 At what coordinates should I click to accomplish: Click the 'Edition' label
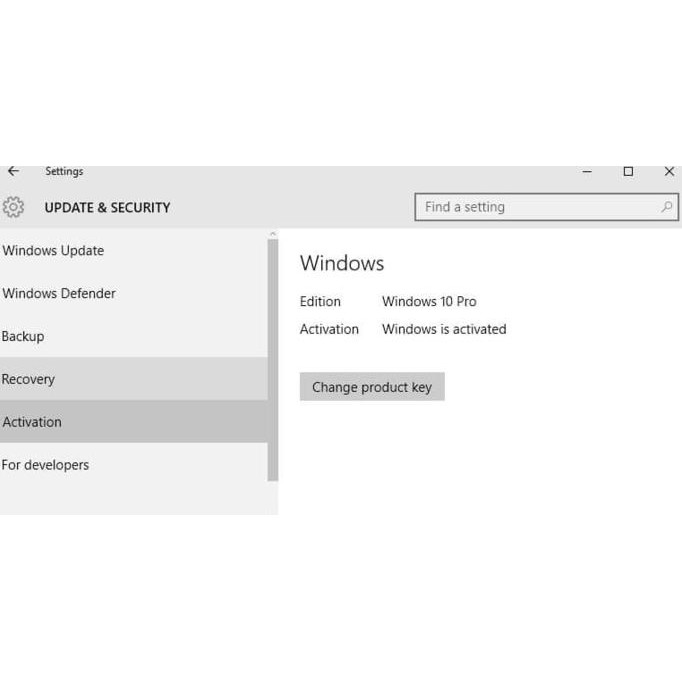320,301
